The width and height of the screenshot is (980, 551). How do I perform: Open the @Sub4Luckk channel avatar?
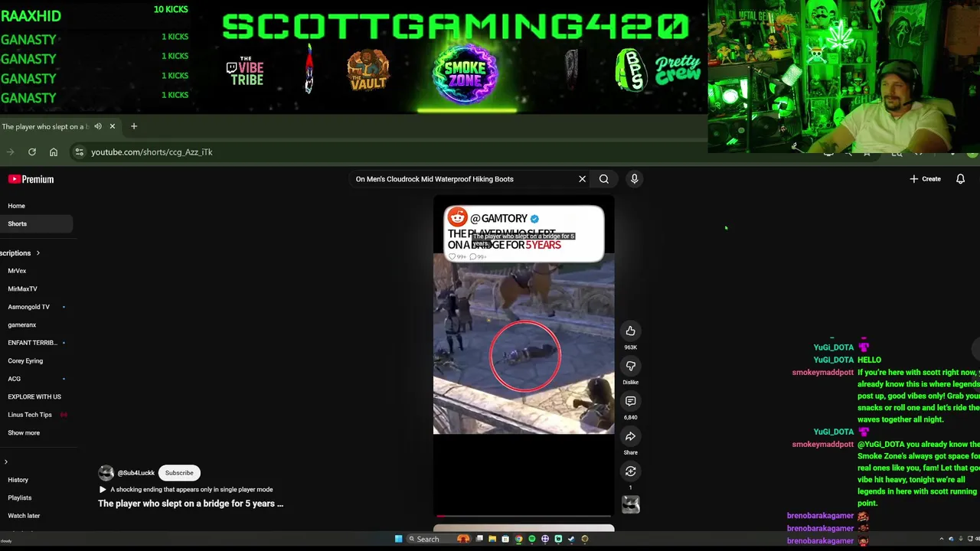(106, 473)
